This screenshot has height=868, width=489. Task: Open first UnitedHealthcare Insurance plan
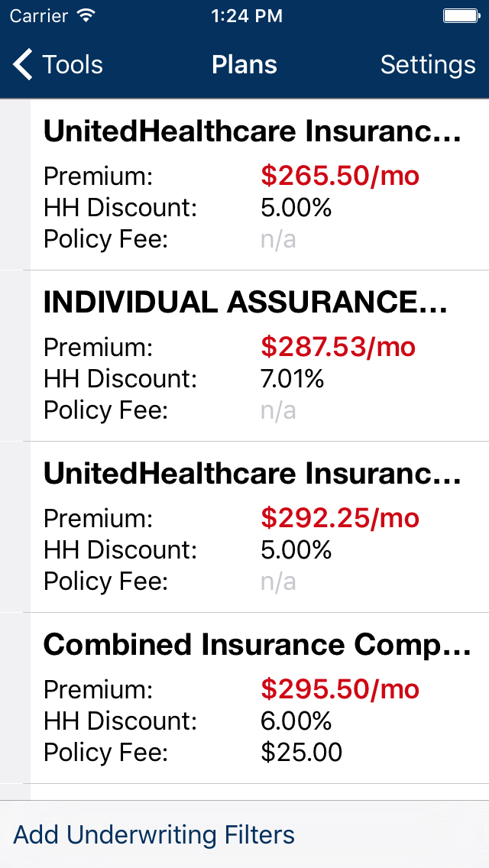coord(252,132)
